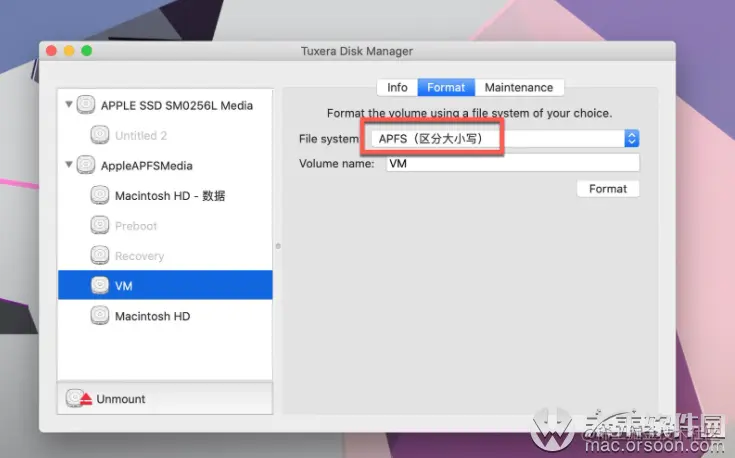The height and width of the screenshot is (458, 735).
Task: Click the APPLE SSD SM0256L Media disk icon
Action: [x=86, y=105]
